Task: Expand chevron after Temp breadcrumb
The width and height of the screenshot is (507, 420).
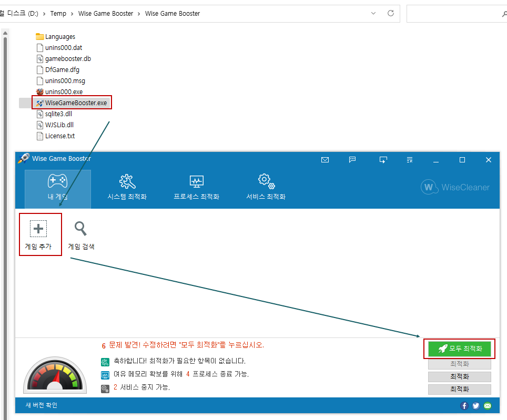Action: (x=72, y=14)
